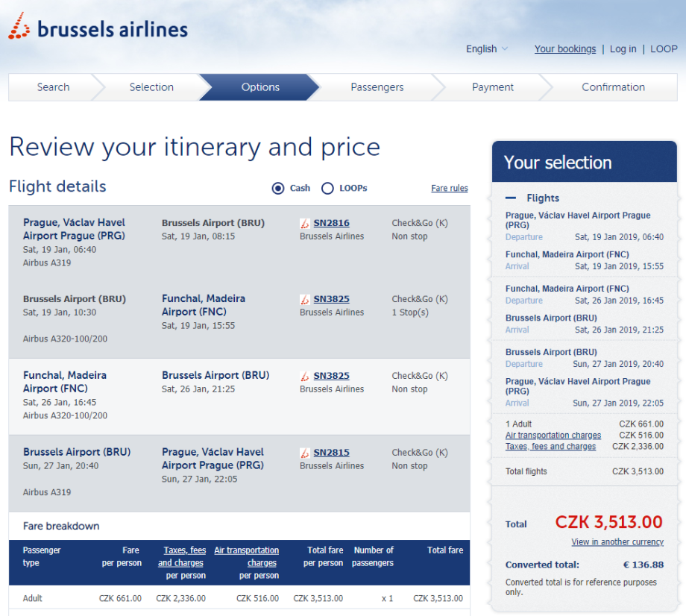686x616 pixels.
Task: Open the LOOP link in header
Action: (664, 49)
